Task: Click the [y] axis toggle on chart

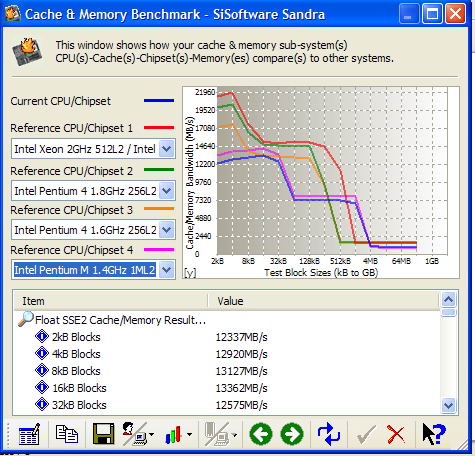Action: click(x=190, y=273)
